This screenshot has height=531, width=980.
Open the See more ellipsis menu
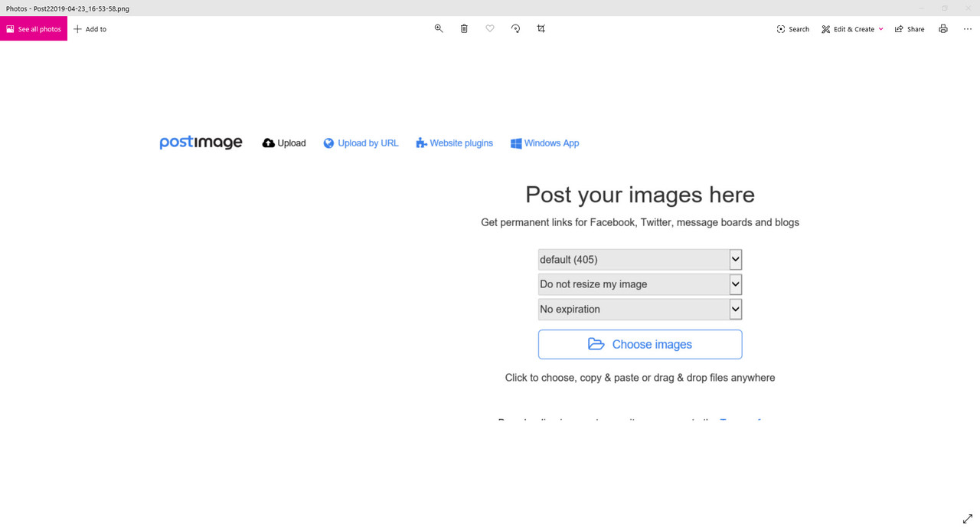tap(968, 29)
